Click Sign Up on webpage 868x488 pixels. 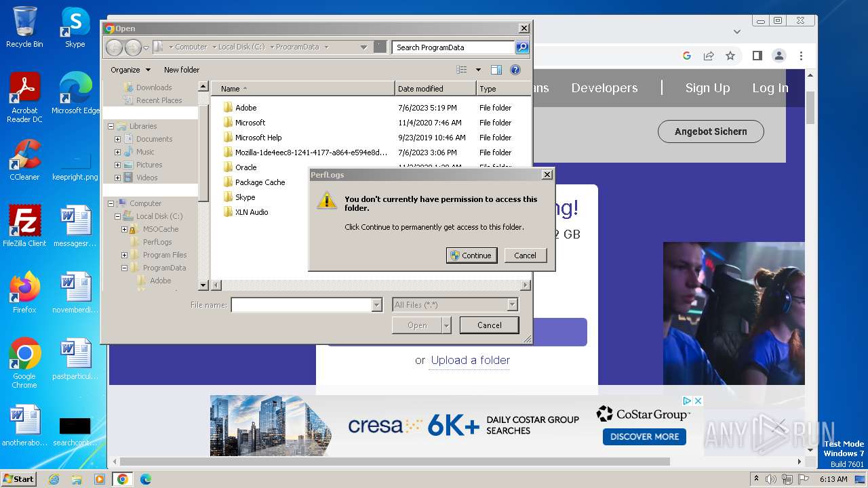click(707, 88)
